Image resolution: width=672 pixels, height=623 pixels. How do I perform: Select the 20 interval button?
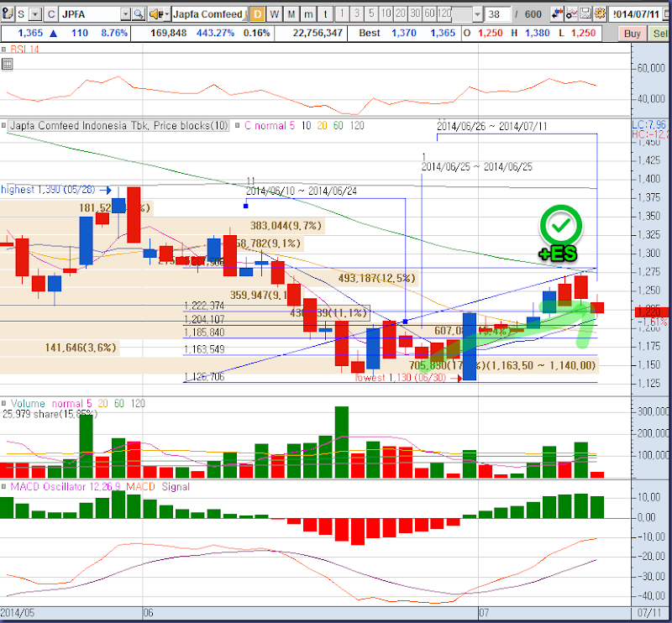pyautogui.click(x=401, y=14)
